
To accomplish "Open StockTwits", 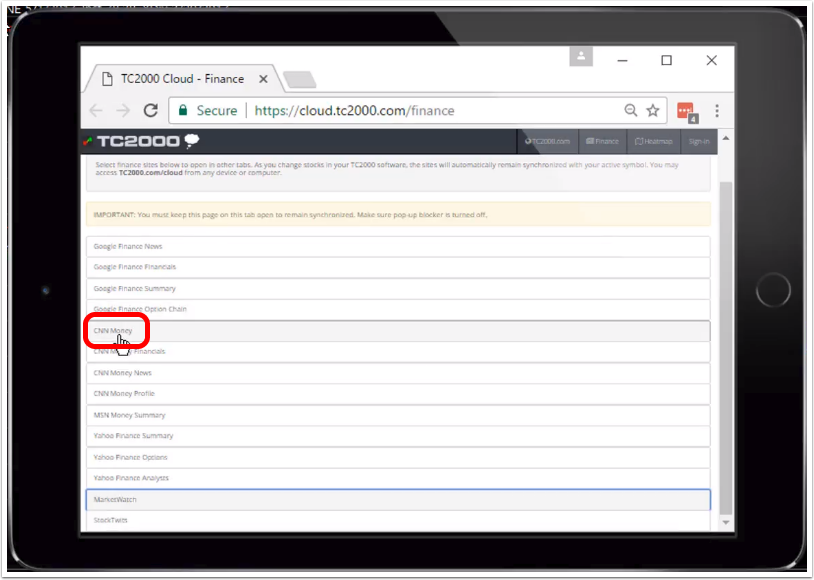I will (x=398, y=521).
